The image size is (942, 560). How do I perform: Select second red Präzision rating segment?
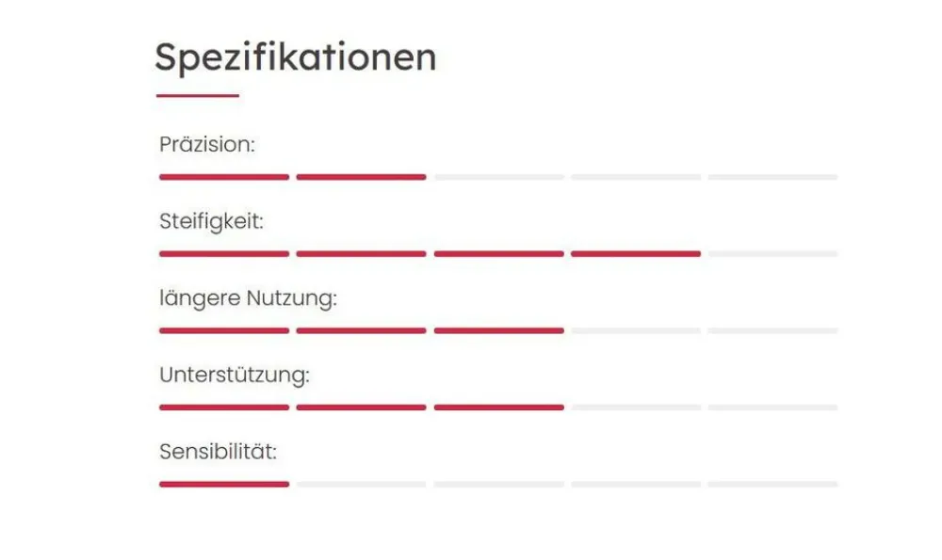pyautogui.click(x=361, y=177)
